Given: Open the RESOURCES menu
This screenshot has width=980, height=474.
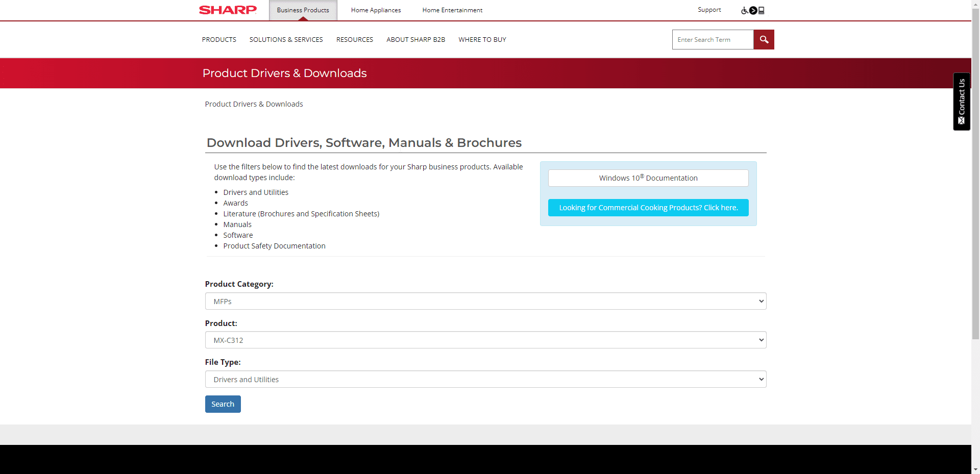Looking at the screenshot, I should (354, 40).
